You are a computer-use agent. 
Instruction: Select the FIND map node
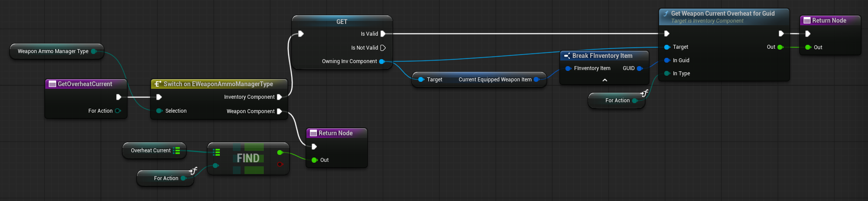[248, 158]
